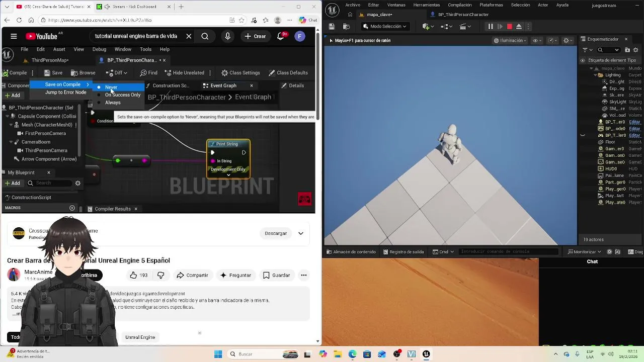Open the Compilación menu in Unreal

[460, 5]
